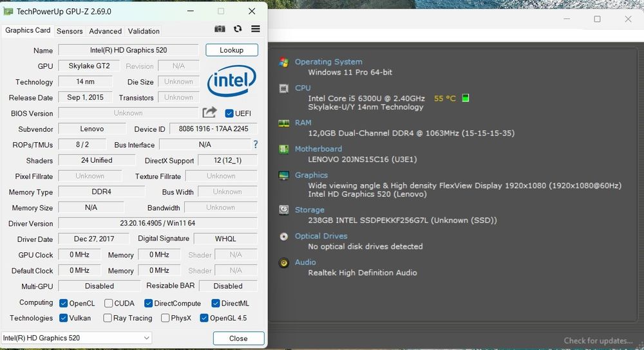Click the BIOS export share icon

(x=209, y=113)
